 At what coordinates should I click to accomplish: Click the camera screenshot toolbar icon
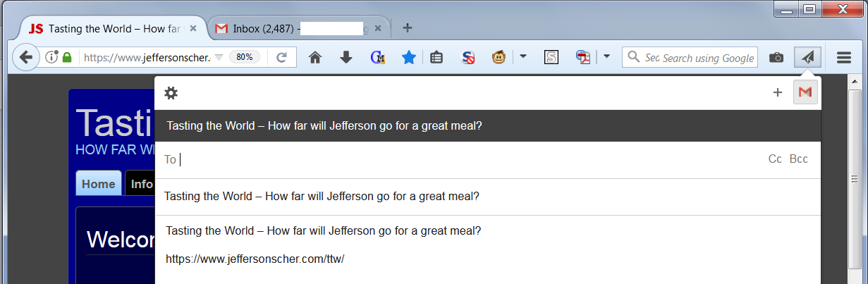[x=776, y=58]
